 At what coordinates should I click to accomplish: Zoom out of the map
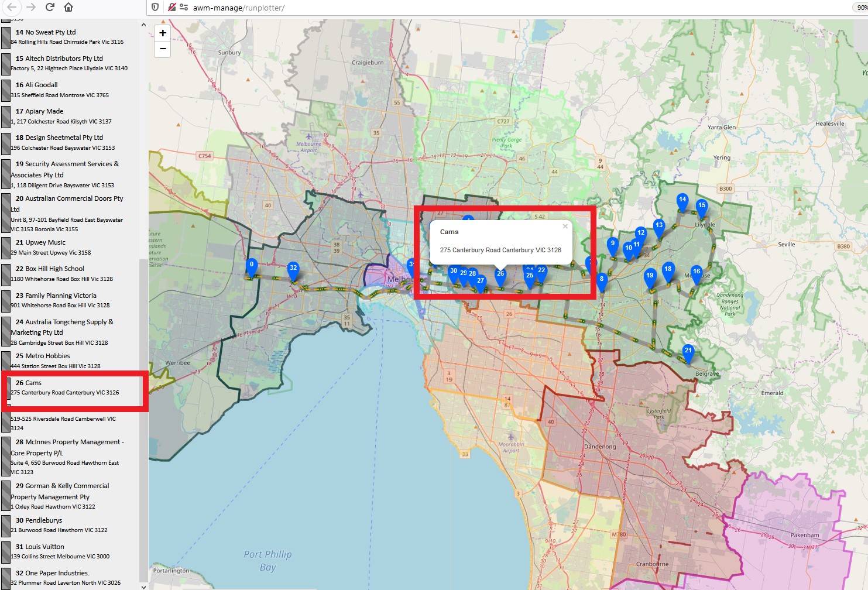pos(163,49)
